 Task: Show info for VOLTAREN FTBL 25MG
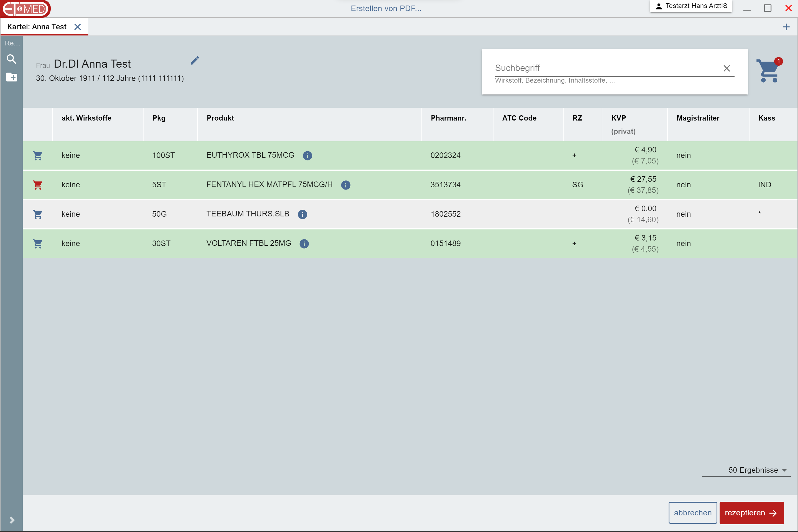click(x=304, y=244)
